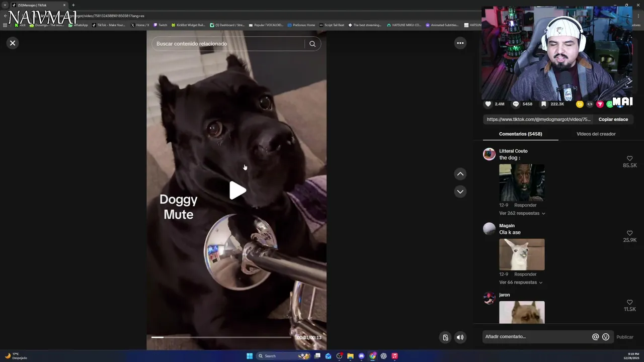
Task: Open the browser tab search dropdown
Action: (x=5, y=5)
